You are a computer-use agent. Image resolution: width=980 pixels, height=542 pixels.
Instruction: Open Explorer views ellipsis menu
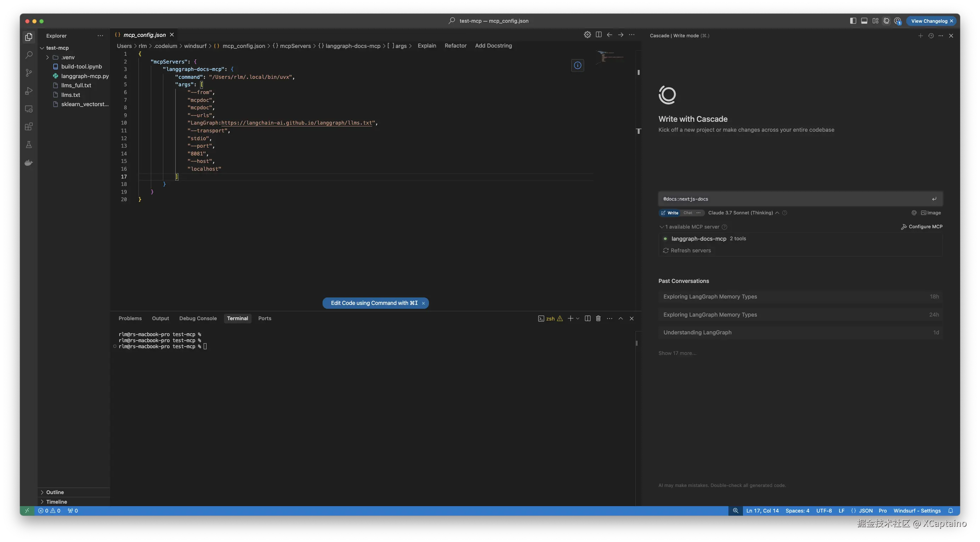coord(100,36)
